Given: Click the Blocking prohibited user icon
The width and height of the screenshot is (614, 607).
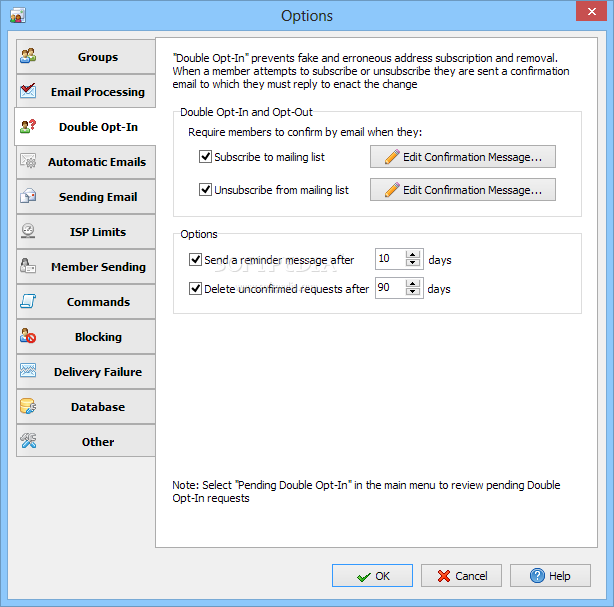Looking at the screenshot, I should [x=28, y=336].
